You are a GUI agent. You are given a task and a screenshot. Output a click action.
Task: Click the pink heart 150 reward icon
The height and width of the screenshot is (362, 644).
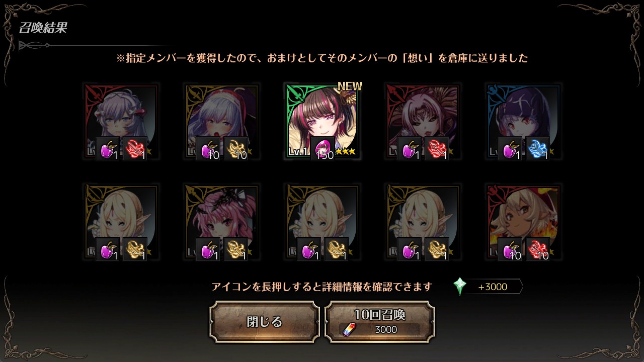pyautogui.click(x=323, y=149)
